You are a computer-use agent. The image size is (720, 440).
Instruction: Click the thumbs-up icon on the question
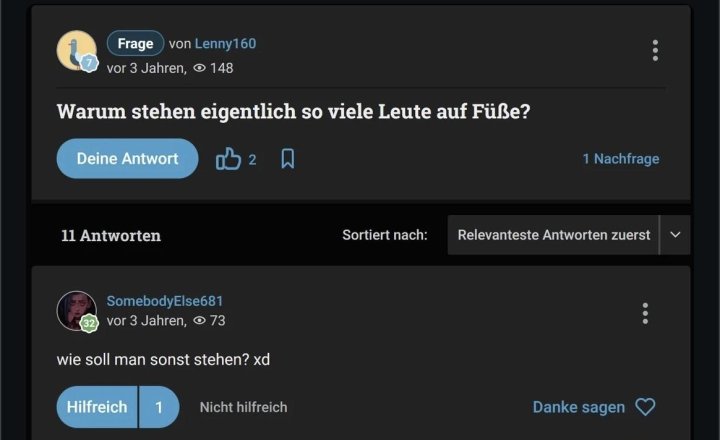pos(228,159)
